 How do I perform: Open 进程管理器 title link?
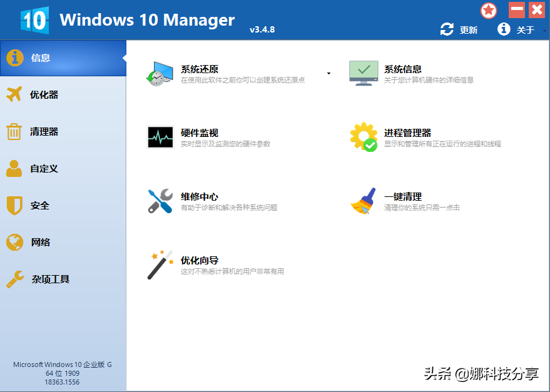point(407,133)
